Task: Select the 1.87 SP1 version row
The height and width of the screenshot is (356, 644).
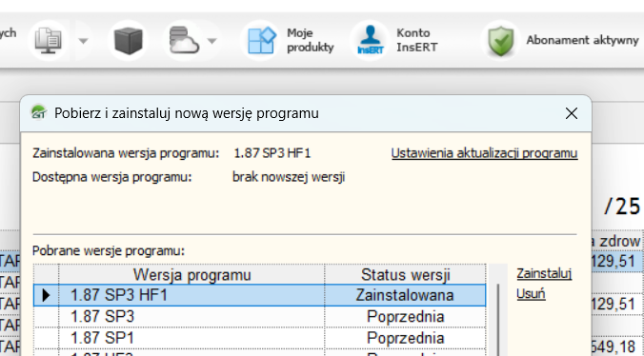Action: point(259,338)
